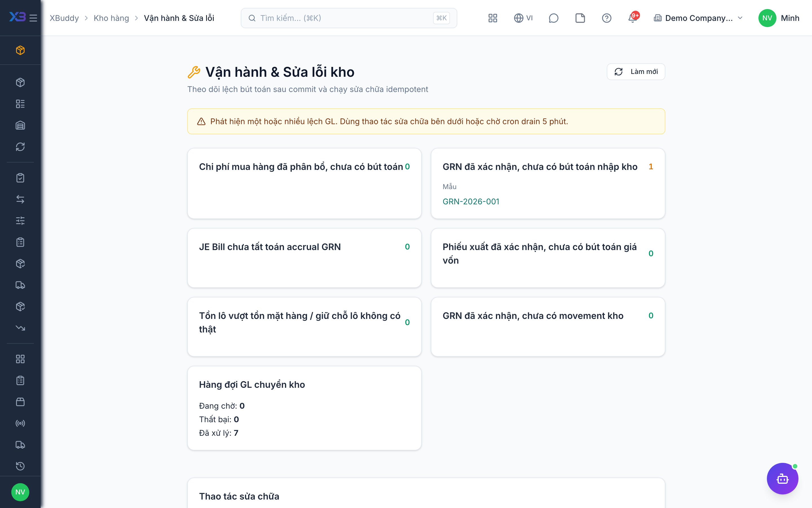Open the clipboard checkmark sidebar icon
The height and width of the screenshot is (508, 812).
[20, 178]
